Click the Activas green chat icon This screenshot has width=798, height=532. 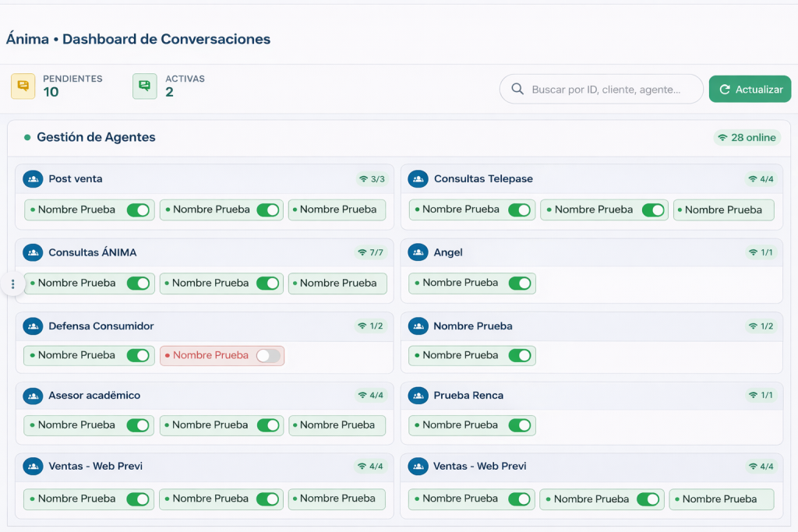coord(145,86)
